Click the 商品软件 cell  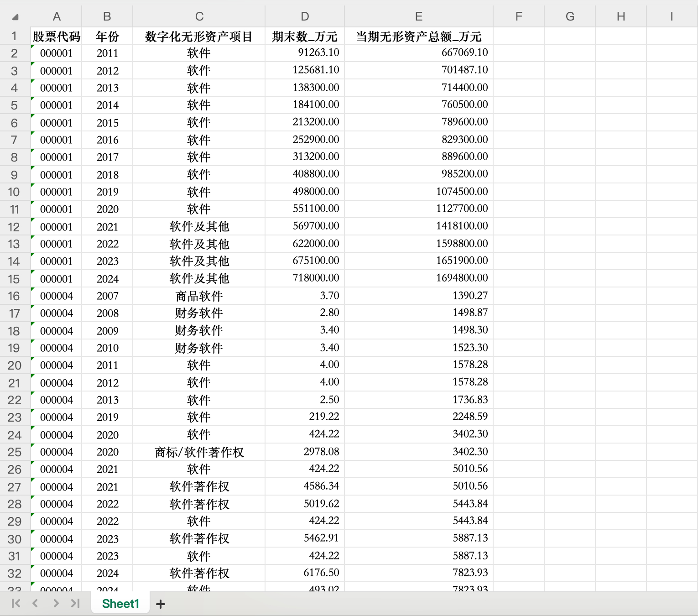point(199,296)
